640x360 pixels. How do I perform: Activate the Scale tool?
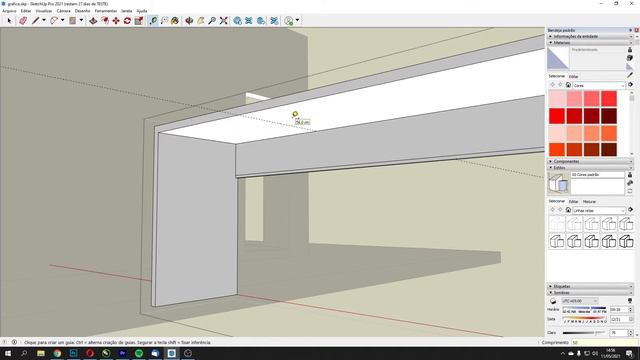[139, 20]
